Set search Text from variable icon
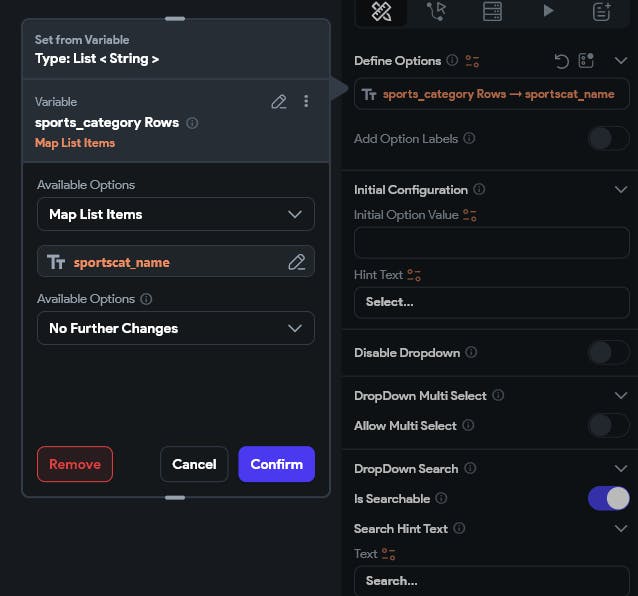The image size is (638, 596). click(x=389, y=554)
